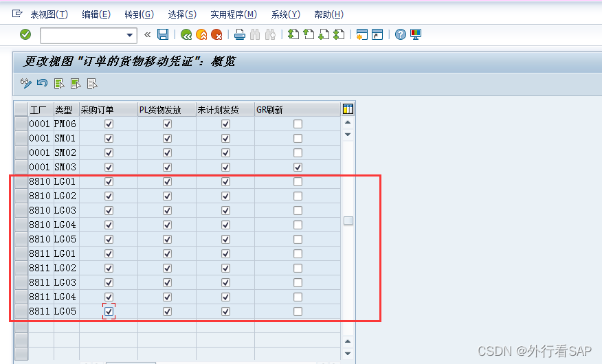
Task: Click the green Back icon
Action: [x=186, y=34]
